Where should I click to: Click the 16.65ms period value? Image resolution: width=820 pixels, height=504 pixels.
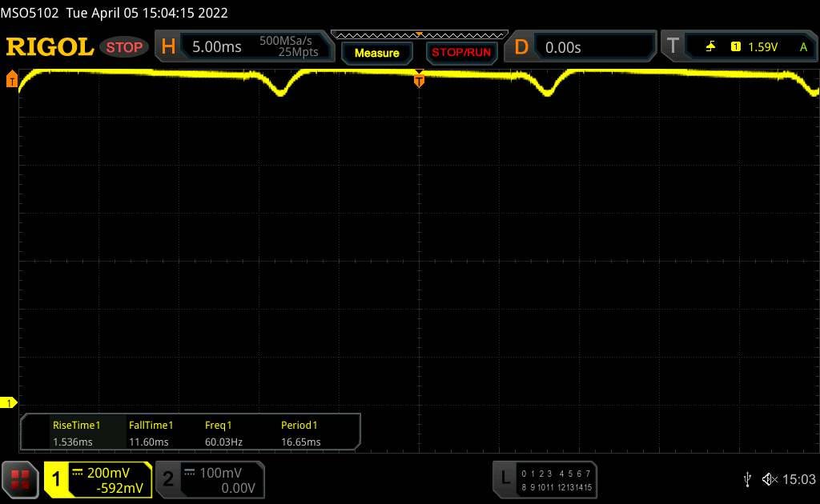[301, 442]
